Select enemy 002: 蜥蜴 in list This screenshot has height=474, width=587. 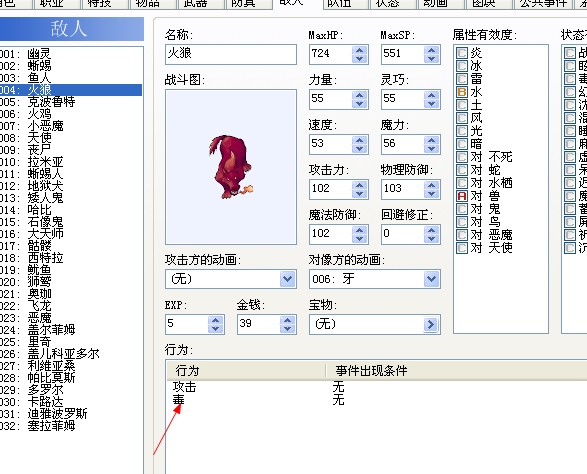point(71,66)
